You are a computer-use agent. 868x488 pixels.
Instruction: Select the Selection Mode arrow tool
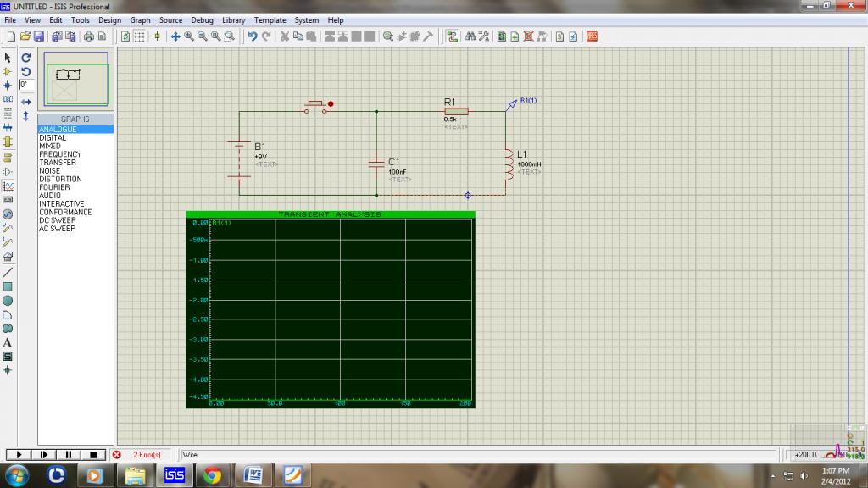pyautogui.click(x=8, y=58)
